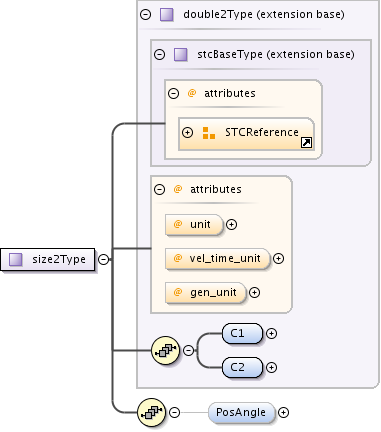Click the 'stcBaseType (extension base)' label
The width and height of the screenshot is (381, 432).
[x=276, y=54]
